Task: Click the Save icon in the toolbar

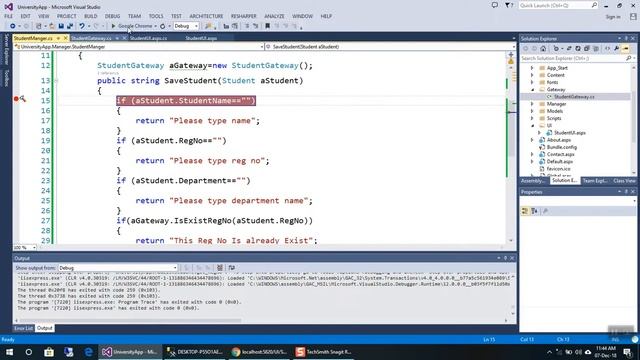Action: click(61, 26)
